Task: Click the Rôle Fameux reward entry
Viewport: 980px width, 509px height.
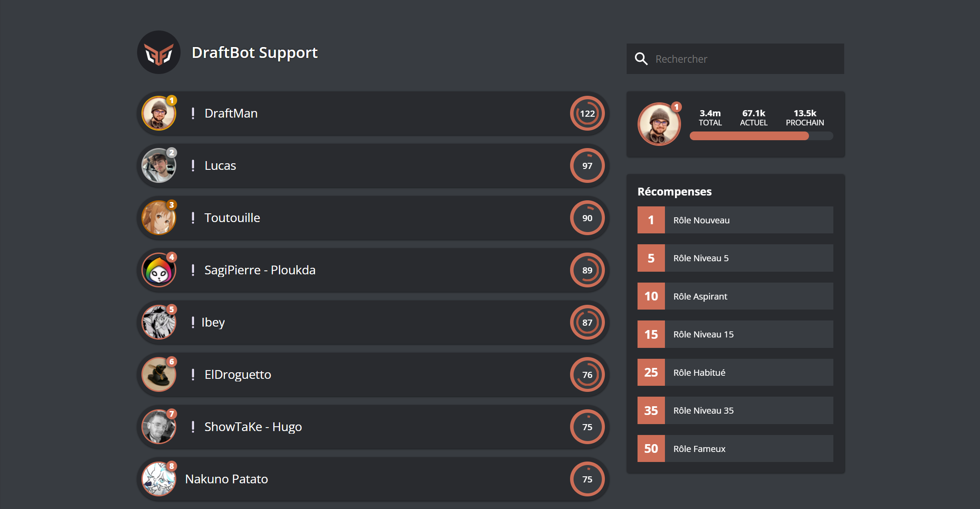Action: click(x=735, y=448)
